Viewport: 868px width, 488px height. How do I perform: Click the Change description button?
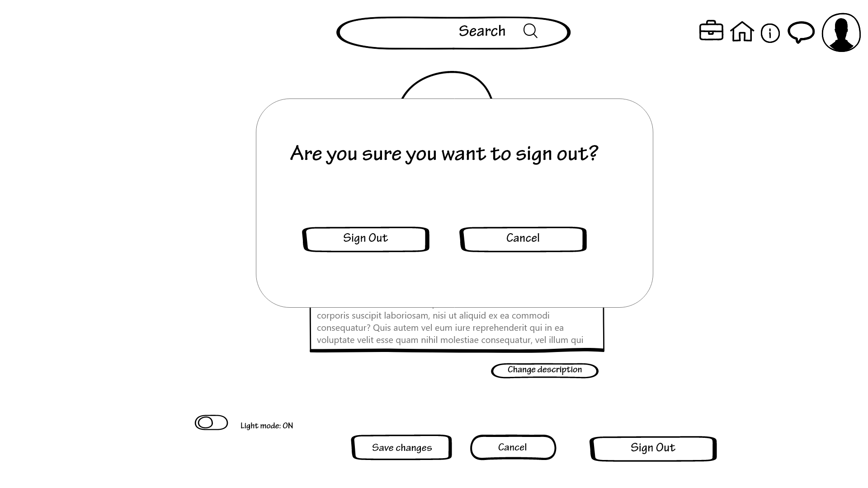(545, 370)
